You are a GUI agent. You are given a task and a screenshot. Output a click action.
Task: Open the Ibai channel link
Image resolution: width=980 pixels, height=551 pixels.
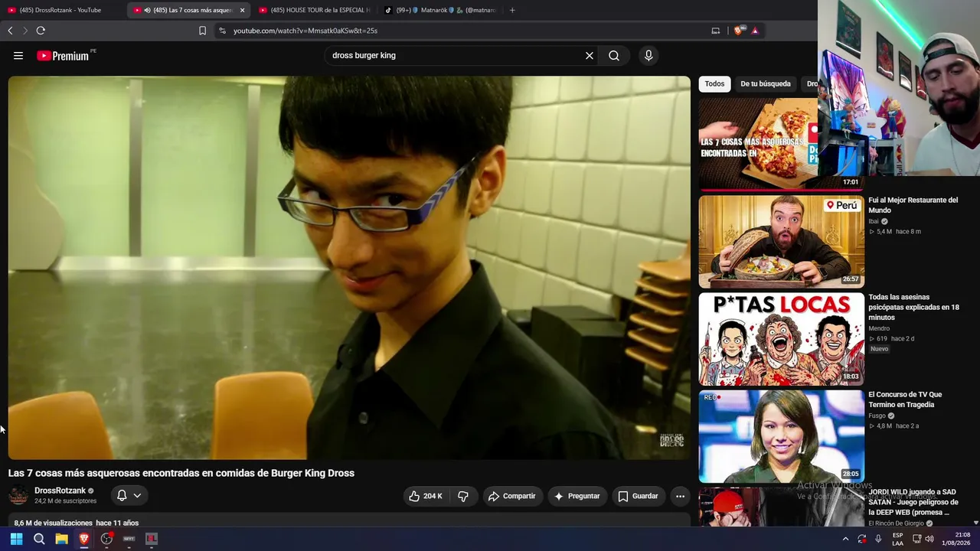874,221
